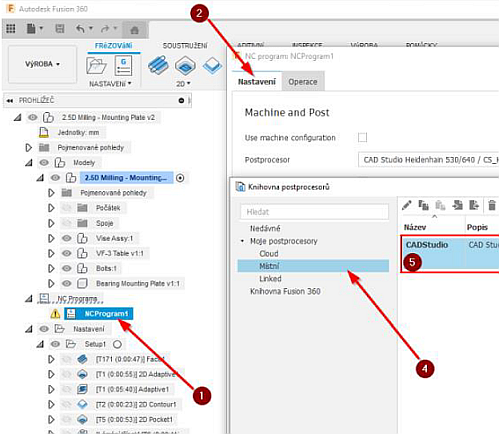Click the NC Program G-code icon
Viewport: 499px width, 434px height.
[x=123, y=65]
